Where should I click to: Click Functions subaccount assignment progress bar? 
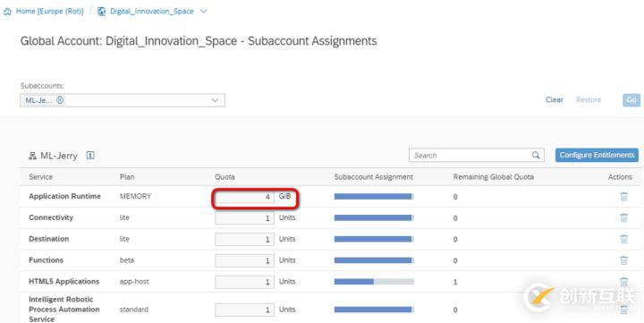click(x=374, y=260)
